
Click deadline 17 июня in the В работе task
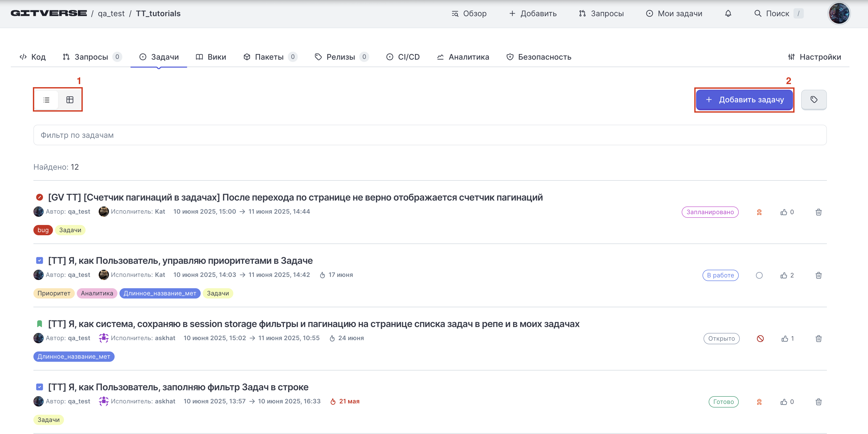click(336, 275)
